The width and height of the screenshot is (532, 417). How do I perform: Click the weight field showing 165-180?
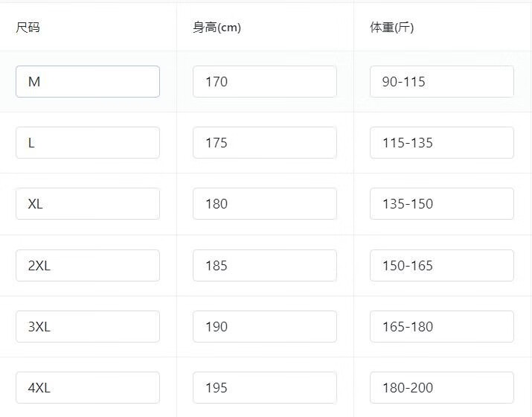point(441,327)
